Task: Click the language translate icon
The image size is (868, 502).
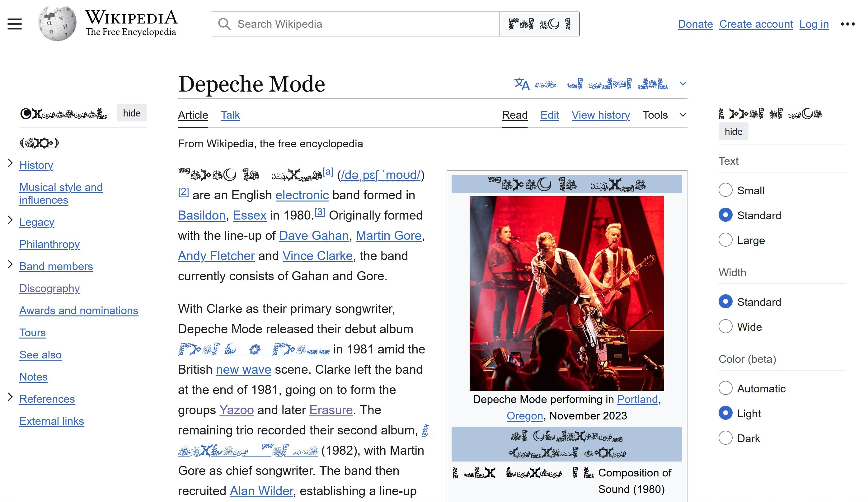Action: 522,84
